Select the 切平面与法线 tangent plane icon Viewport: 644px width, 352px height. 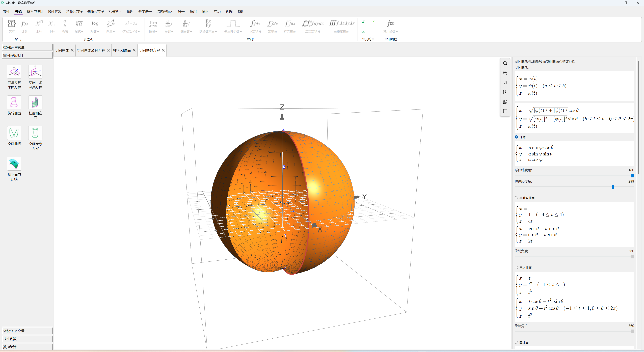click(x=14, y=164)
